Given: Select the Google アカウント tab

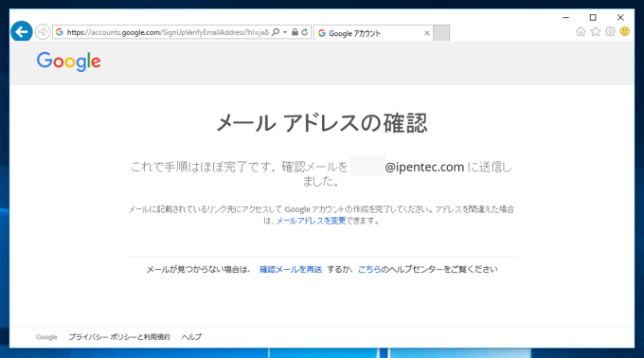Looking at the screenshot, I should tap(373, 33).
